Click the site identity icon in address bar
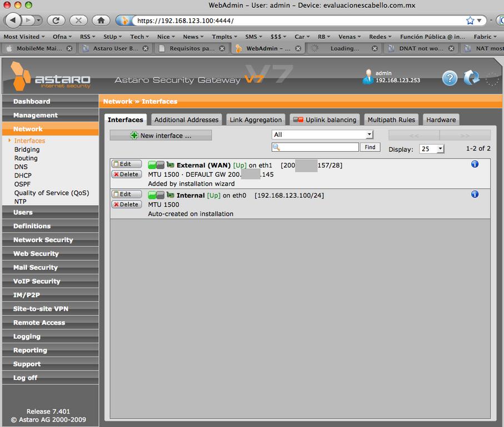 [124, 21]
